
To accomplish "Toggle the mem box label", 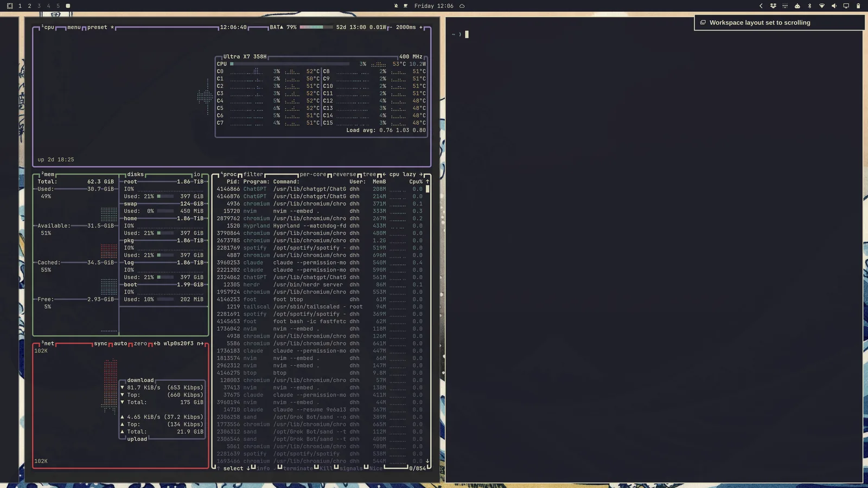I will (48, 175).
